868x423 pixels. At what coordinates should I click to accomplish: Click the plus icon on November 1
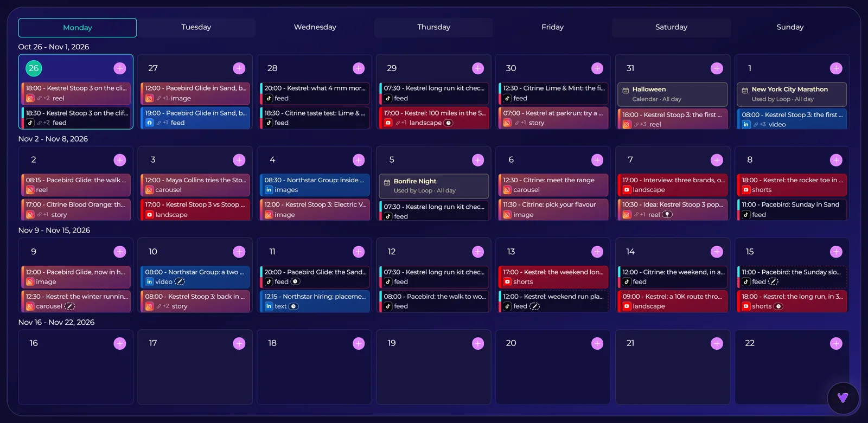[x=836, y=68]
